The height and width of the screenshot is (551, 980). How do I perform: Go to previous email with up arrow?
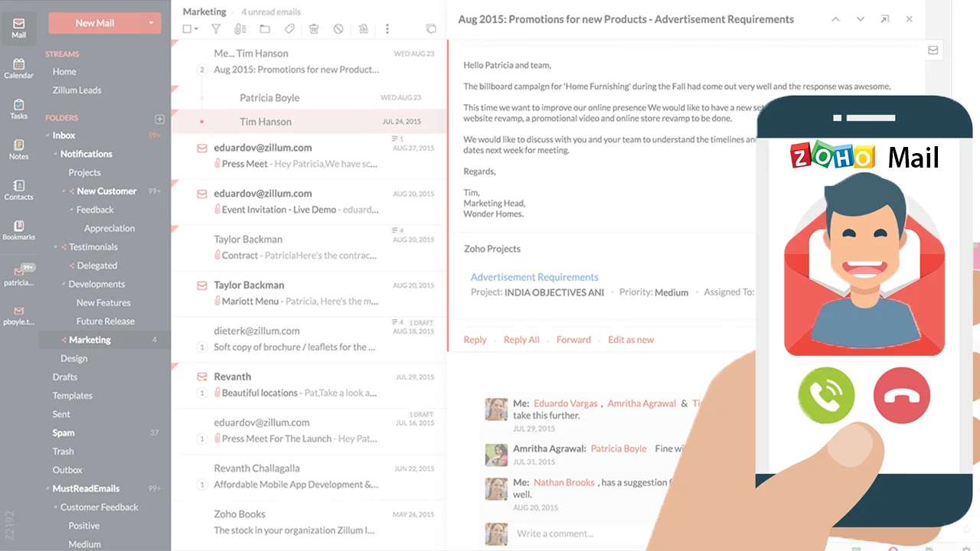click(x=835, y=19)
